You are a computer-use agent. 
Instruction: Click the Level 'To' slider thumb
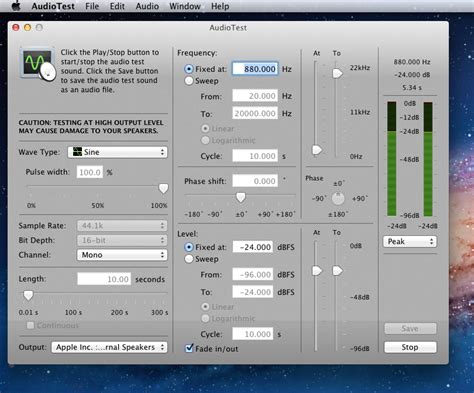pos(337,271)
